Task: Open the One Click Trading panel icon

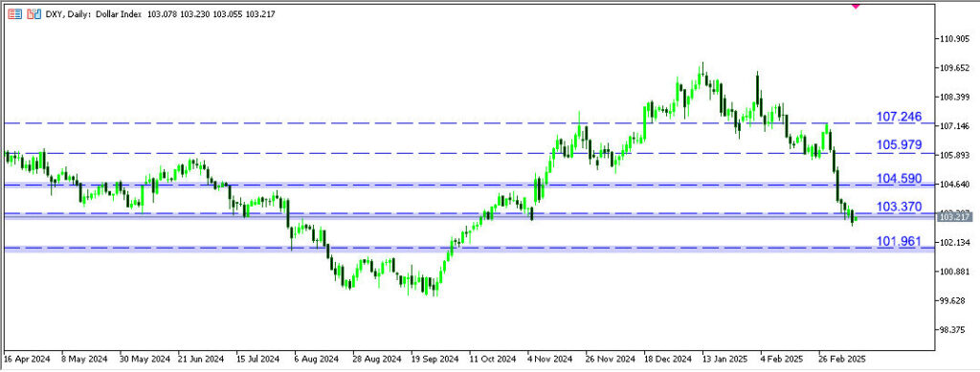Action: point(14,13)
